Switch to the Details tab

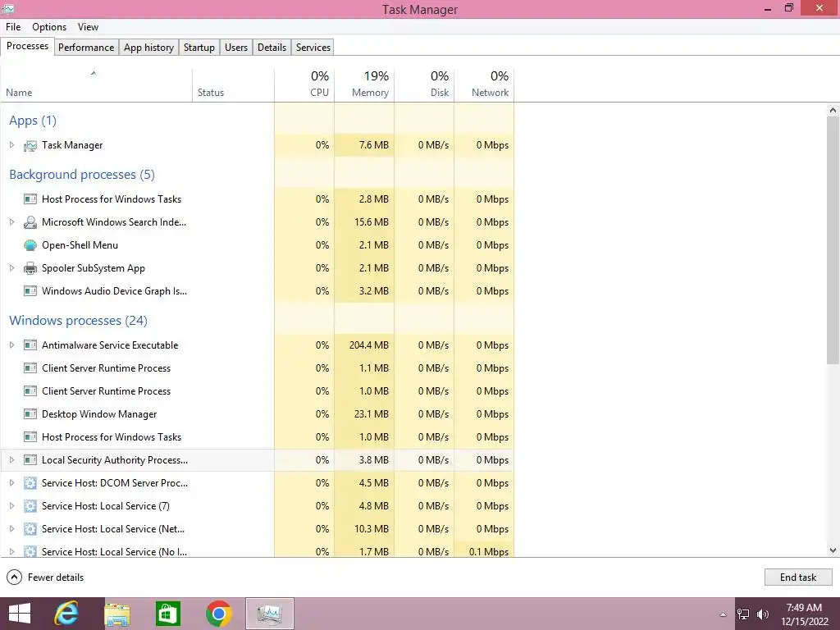tap(272, 47)
